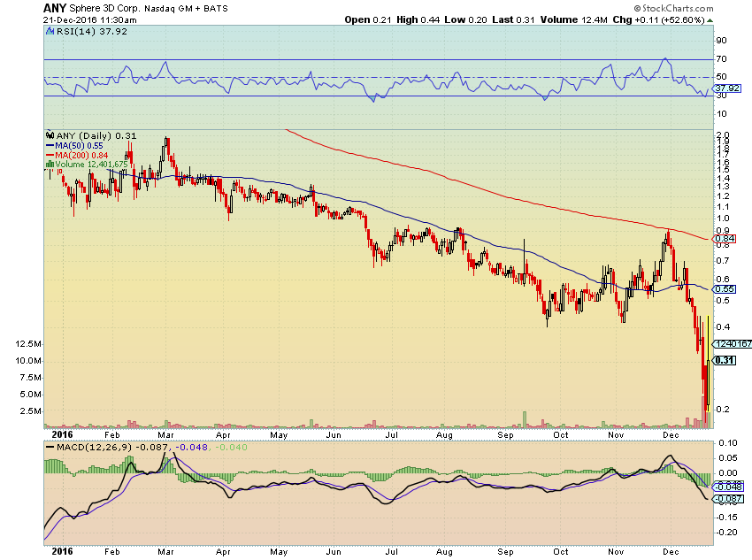Click the RSI(14) 37.92 legend text
This screenshot has height=560, width=752.
coord(92,32)
